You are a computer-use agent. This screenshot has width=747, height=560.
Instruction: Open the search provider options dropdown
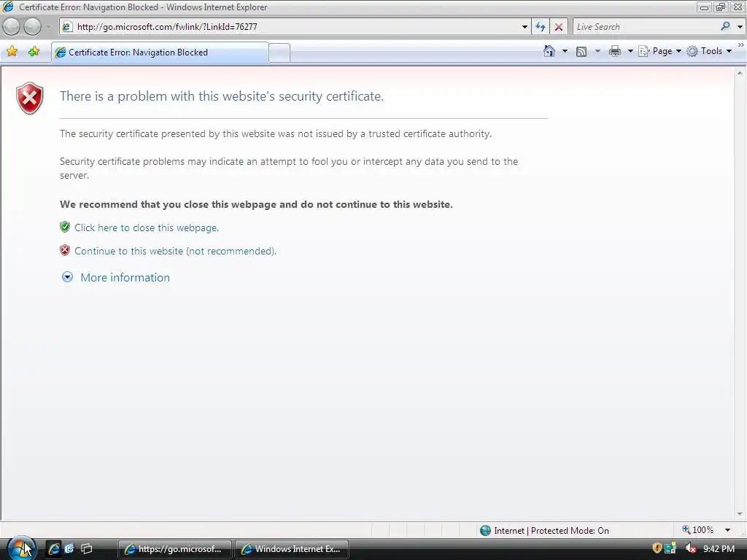pyautogui.click(x=740, y=27)
